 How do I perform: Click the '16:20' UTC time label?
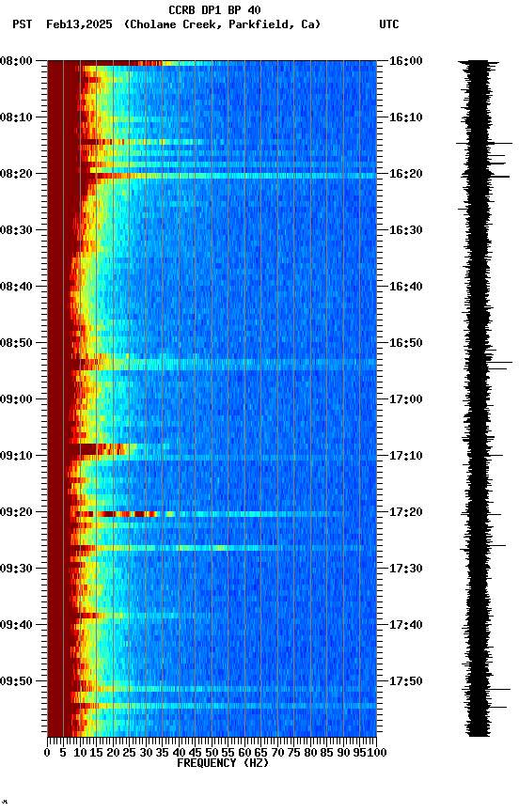405,174
